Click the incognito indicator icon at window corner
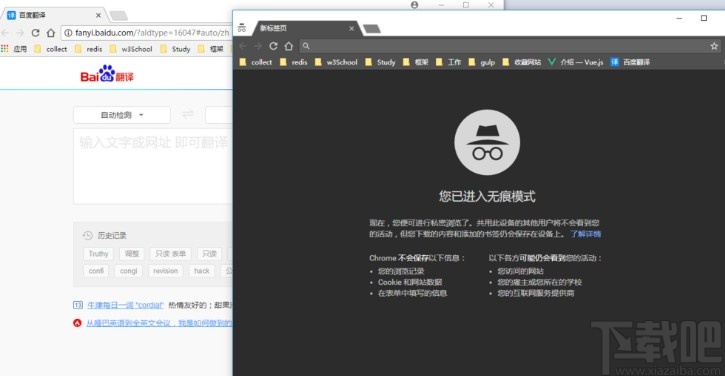The width and height of the screenshot is (725, 376). [242, 28]
